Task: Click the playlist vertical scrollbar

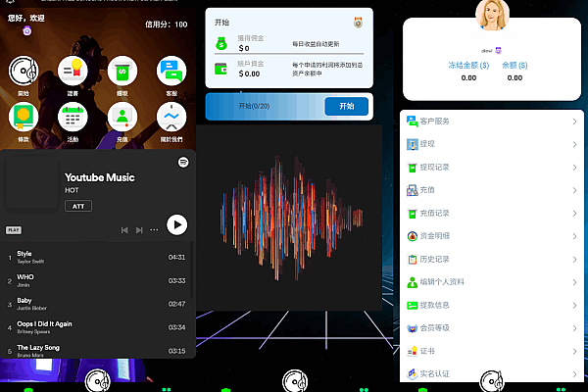Action: coord(192,270)
